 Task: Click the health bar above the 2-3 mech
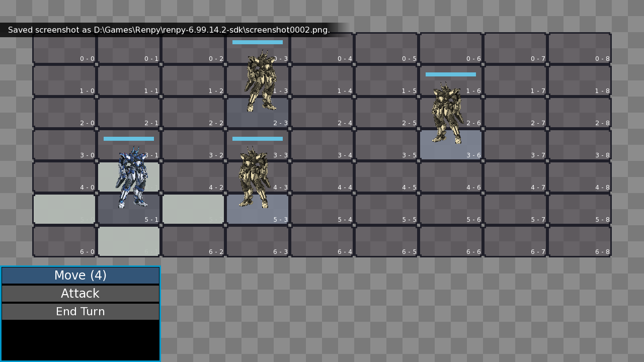click(x=257, y=43)
